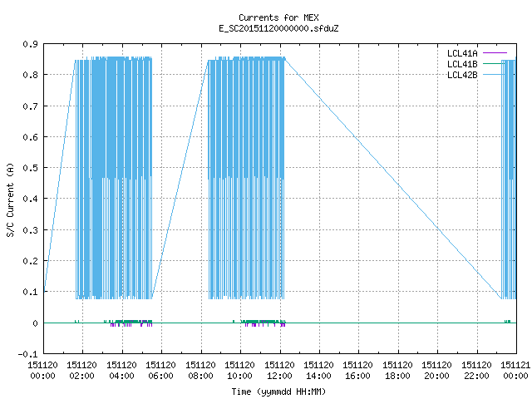Click the x-axis tick 151120 22:00
This screenshot has width=532, height=399.
click(476, 371)
